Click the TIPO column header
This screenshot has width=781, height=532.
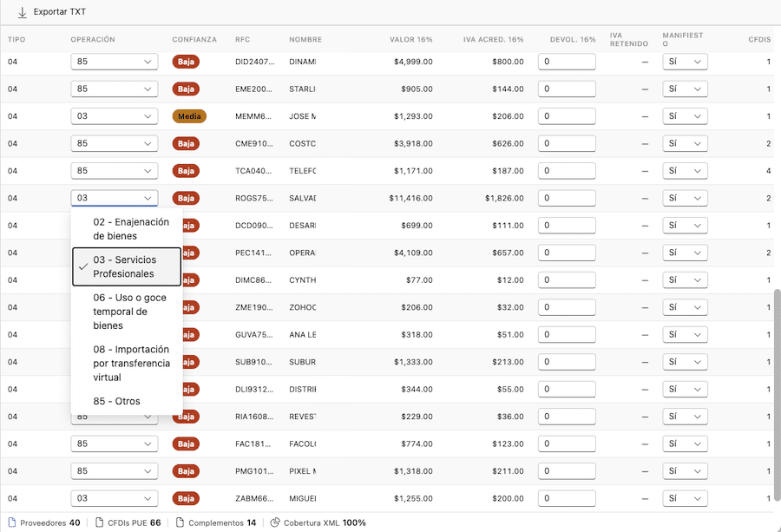(x=16, y=39)
